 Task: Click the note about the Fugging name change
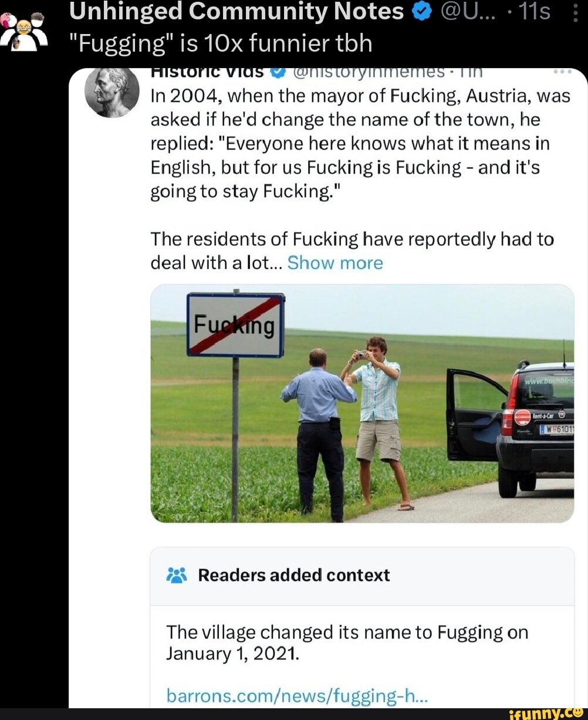pos(347,642)
